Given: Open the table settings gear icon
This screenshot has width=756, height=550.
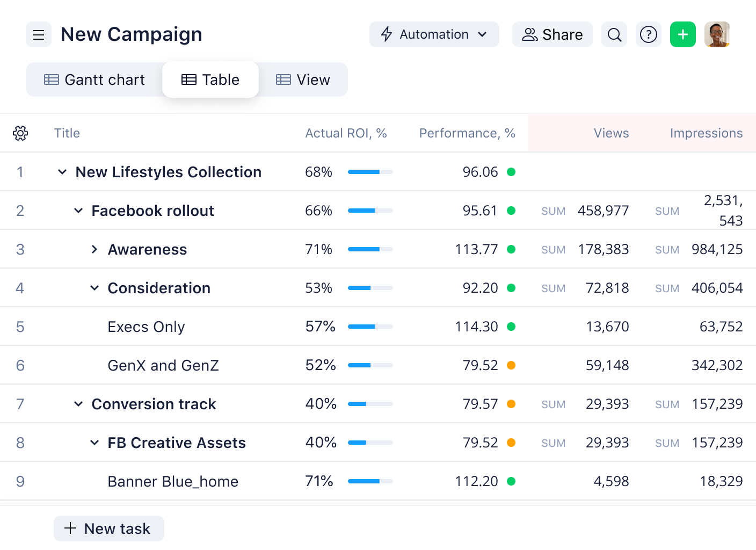Looking at the screenshot, I should coord(20,133).
